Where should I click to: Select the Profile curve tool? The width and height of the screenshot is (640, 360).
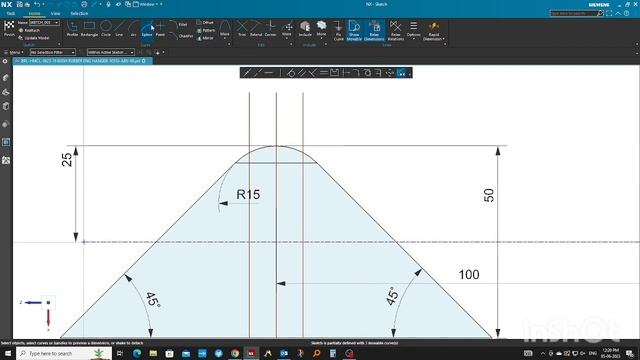pyautogui.click(x=72, y=29)
